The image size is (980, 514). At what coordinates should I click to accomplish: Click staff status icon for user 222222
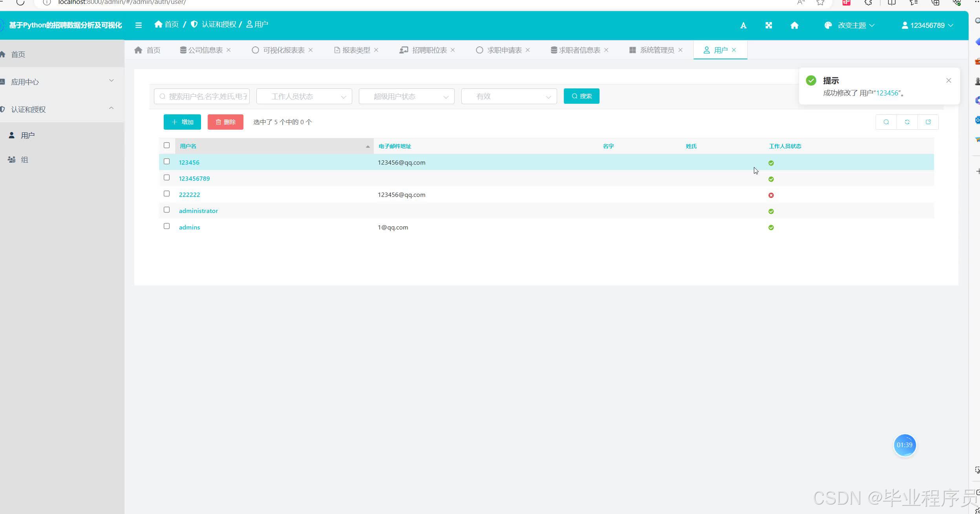(771, 195)
